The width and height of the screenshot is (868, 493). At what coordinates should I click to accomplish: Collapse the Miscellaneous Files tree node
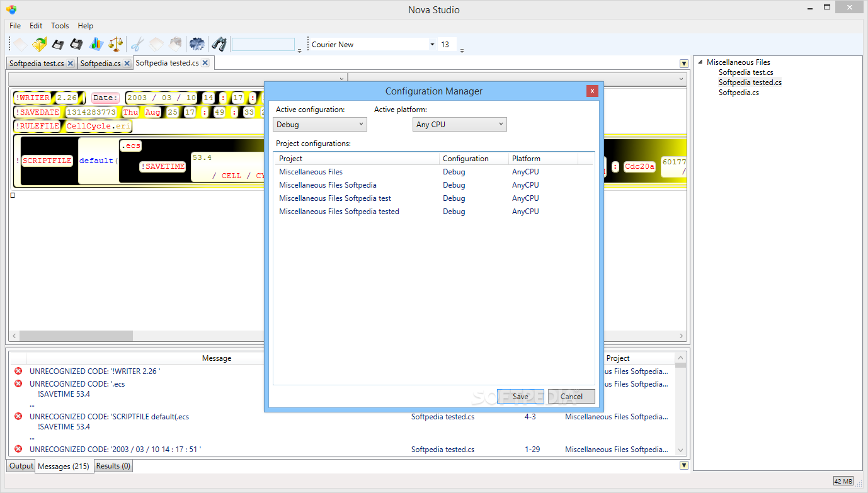700,62
